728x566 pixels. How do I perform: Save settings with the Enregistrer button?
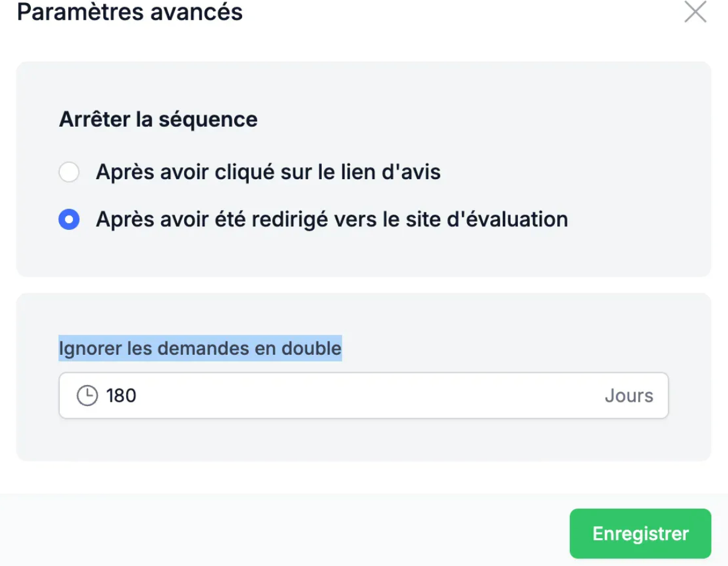(640, 533)
